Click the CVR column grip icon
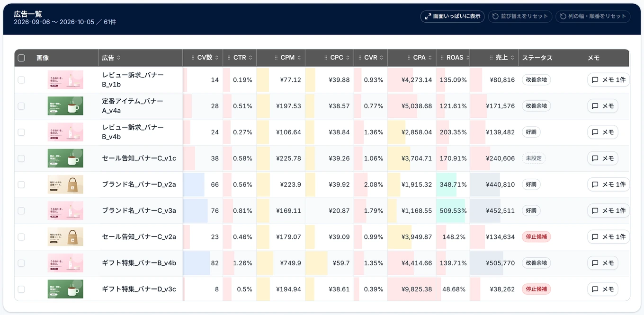This screenshot has height=315, width=644. (359, 58)
